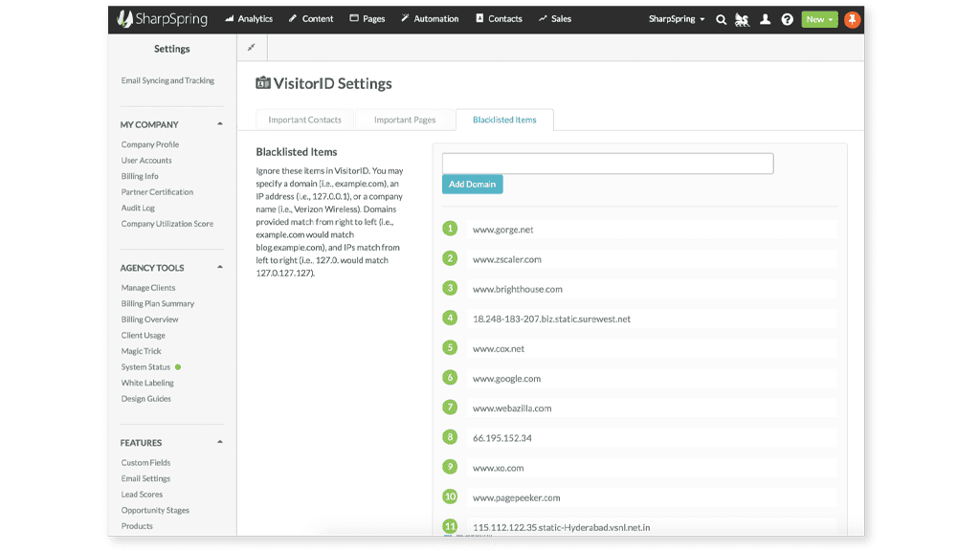The image size is (980, 551).
Task: Switch to the Important Pages tab
Action: point(405,120)
